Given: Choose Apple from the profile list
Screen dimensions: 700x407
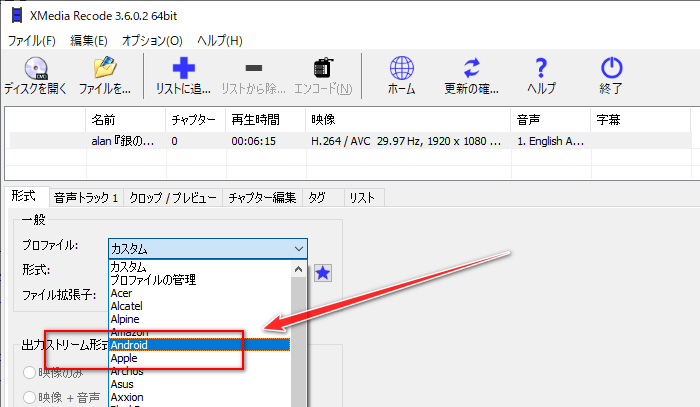Looking at the screenshot, I should click(200, 358).
